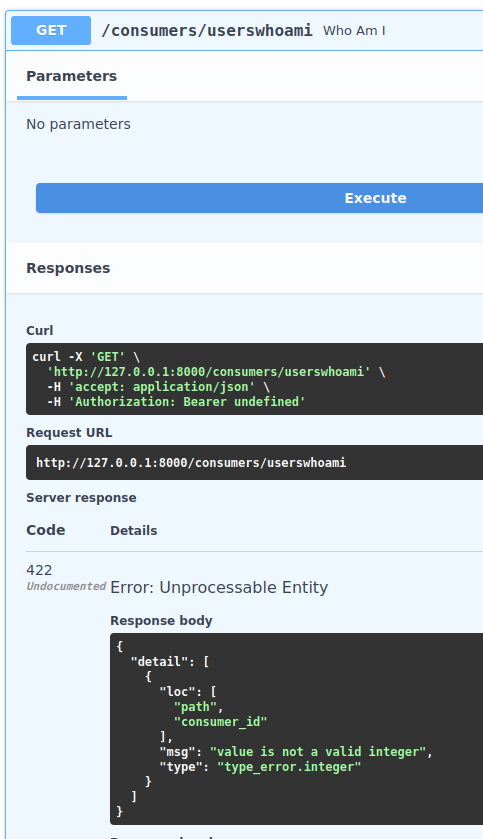Click the "consumer_id" value in response JSON

[220, 722]
